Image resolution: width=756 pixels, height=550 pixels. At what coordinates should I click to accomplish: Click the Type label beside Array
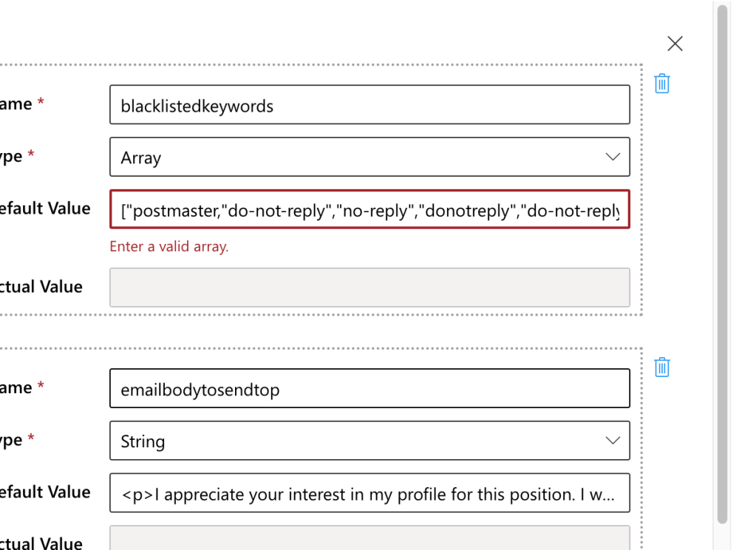pos(17,156)
